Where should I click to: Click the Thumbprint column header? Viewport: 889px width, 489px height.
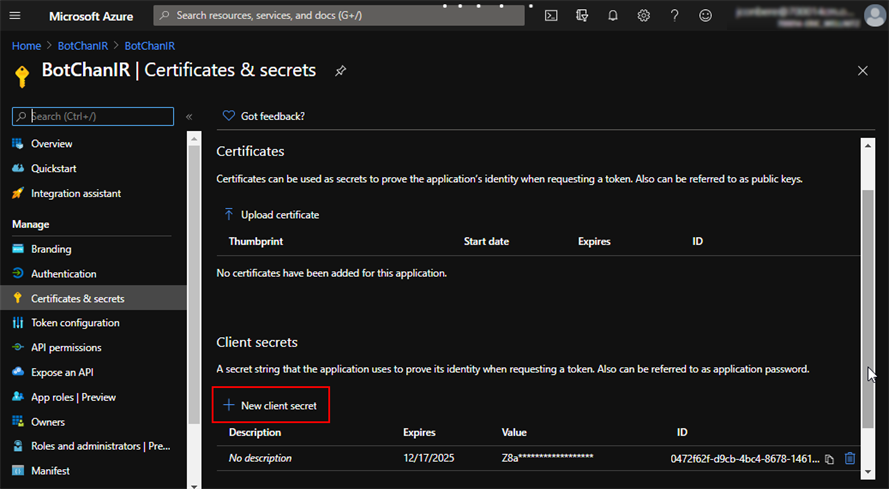point(256,242)
